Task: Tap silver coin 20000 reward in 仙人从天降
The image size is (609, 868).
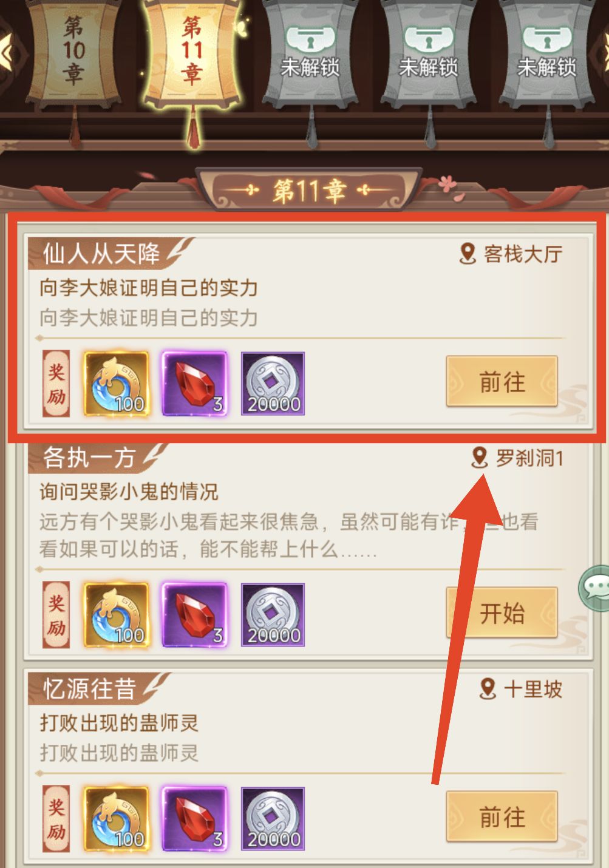Action: (x=273, y=384)
